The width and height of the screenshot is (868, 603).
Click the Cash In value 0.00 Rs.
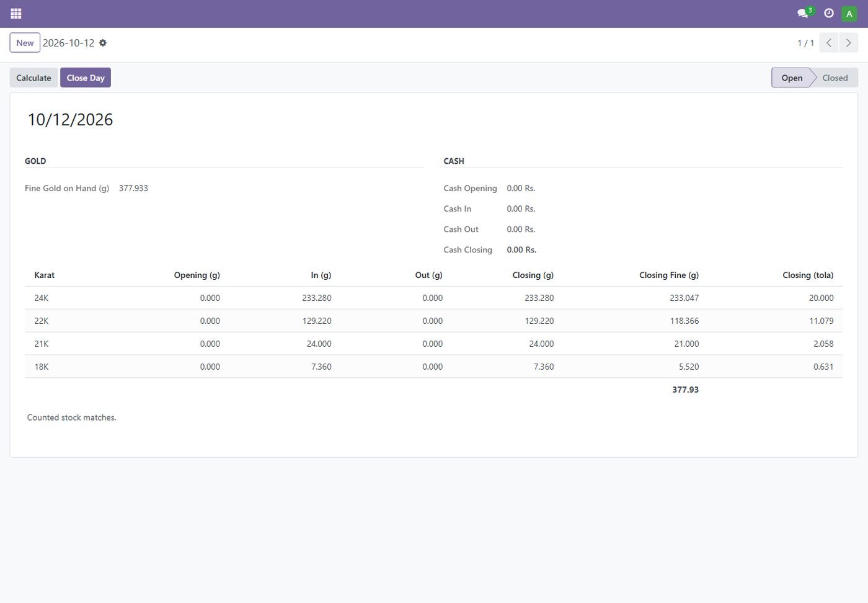pos(521,208)
